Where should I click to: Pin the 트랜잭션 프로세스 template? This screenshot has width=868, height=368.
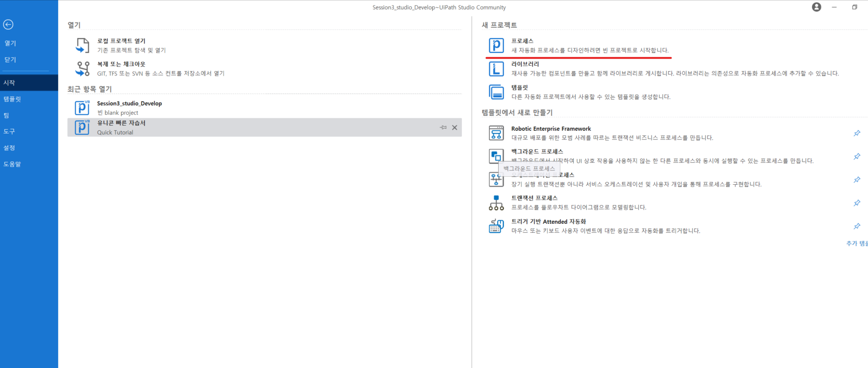[x=857, y=203]
